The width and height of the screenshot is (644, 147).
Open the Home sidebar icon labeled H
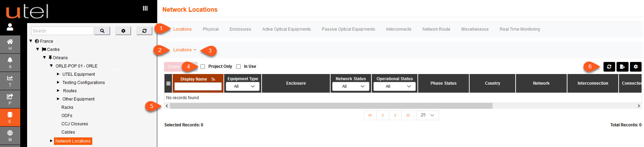coord(10,44)
